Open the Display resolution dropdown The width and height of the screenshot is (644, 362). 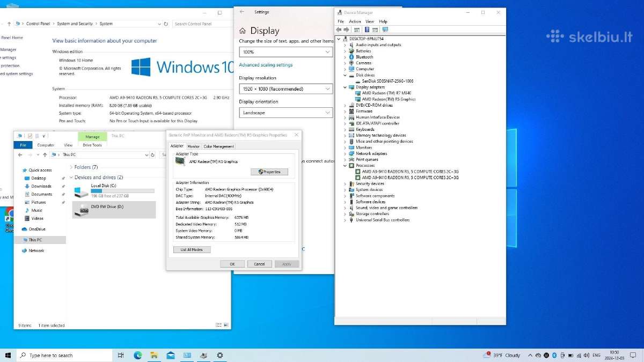point(286,88)
